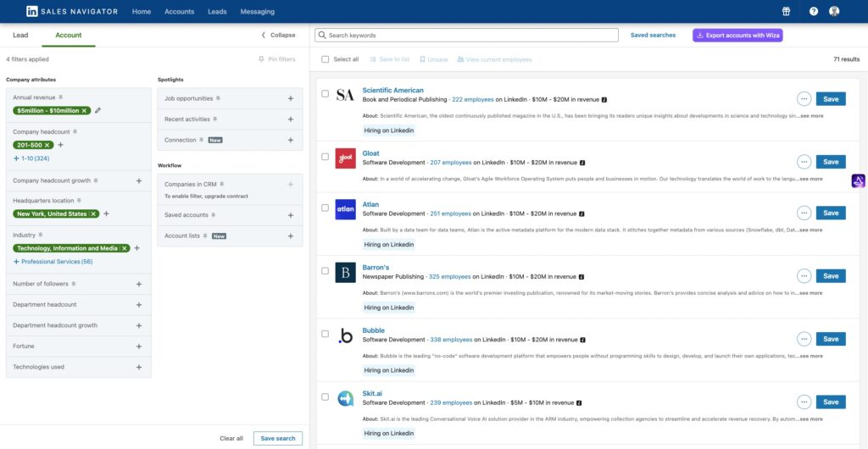Viewport: 868px width, 449px height.
Task: Toggle the Select all checkbox
Action: pyautogui.click(x=325, y=59)
